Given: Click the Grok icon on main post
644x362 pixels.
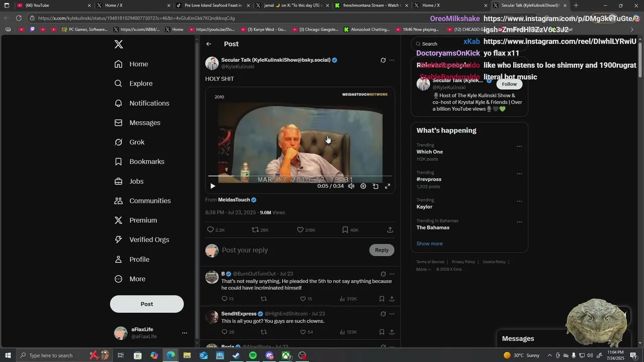Looking at the screenshot, I should (383, 60).
